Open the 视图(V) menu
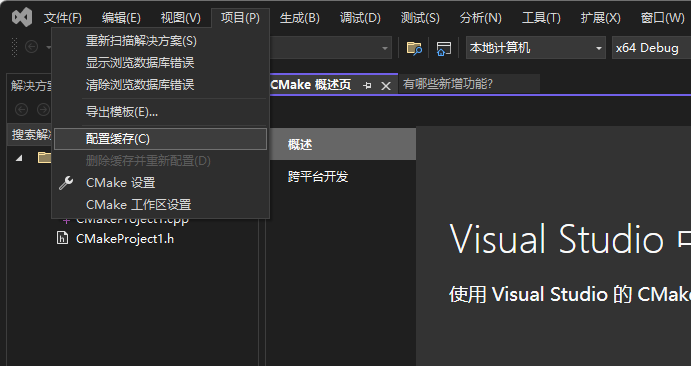The width and height of the screenshot is (691, 366). point(181,18)
